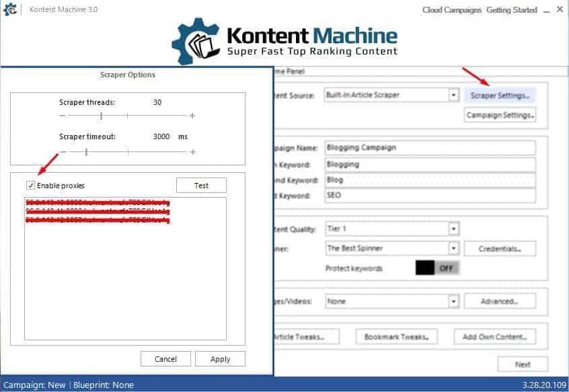The height and width of the screenshot is (392, 569).
Task: Open spinner Credentials
Action: coord(500,249)
